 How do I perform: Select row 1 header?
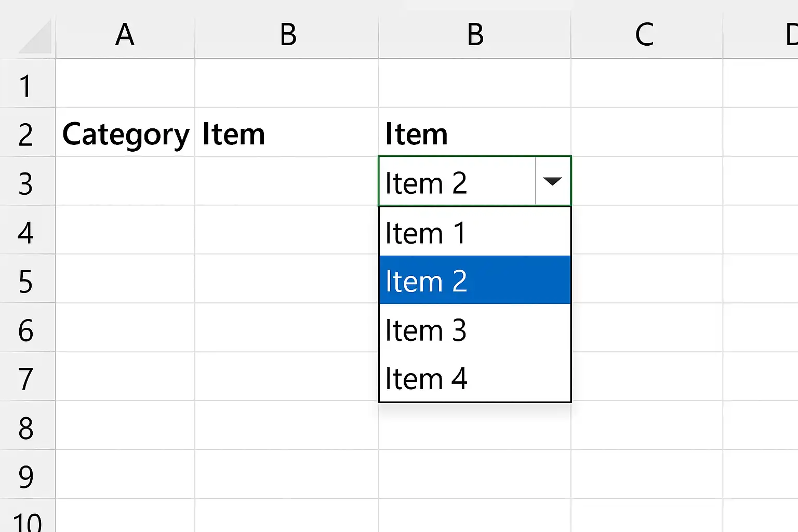[x=27, y=84]
